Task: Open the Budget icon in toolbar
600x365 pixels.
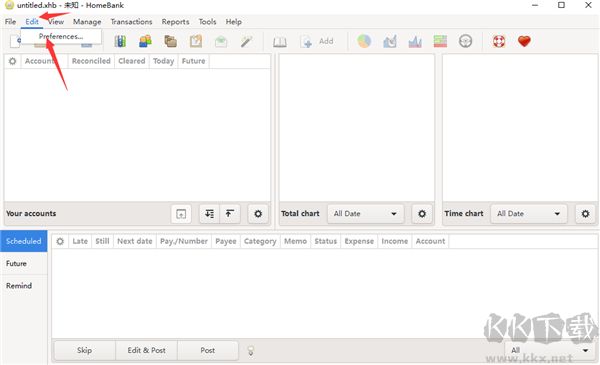Action: [196, 41]
